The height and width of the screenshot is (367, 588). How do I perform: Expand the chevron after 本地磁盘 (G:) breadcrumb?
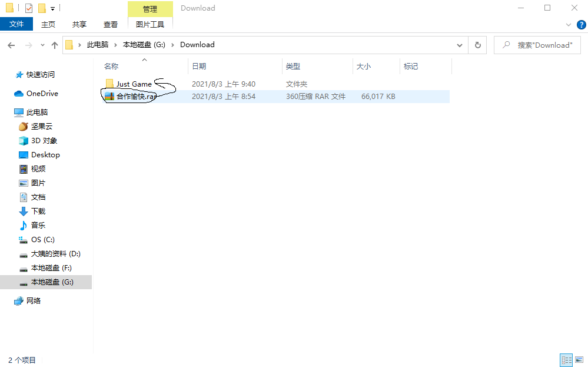(x=172, y=45)
